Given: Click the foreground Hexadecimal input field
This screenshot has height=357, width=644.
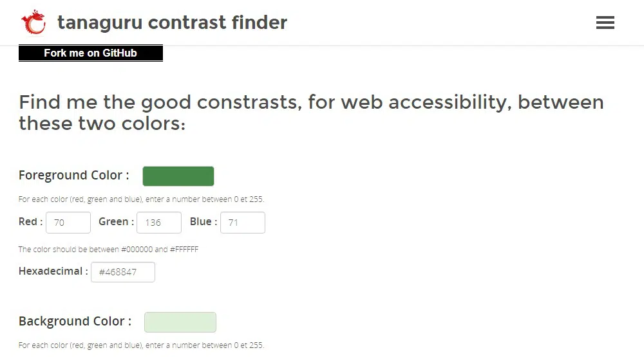Looking at the screenshot, I should 123,272.
